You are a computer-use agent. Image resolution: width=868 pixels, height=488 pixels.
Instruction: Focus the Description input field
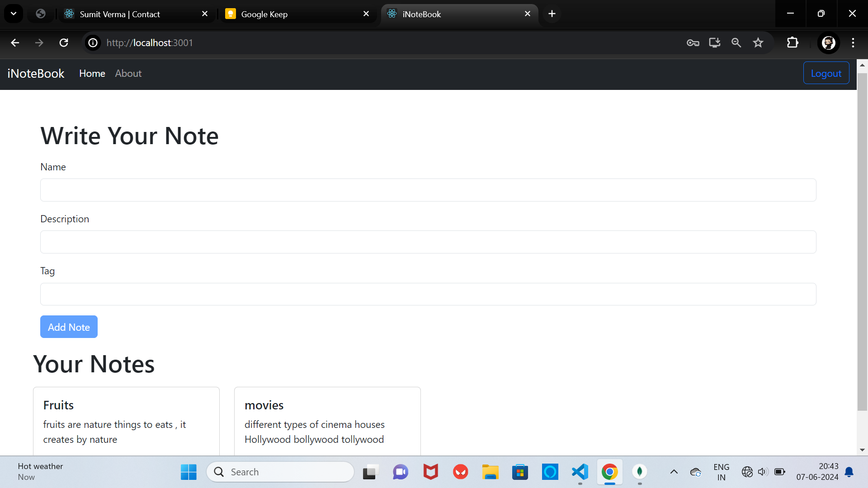coord(428,242)
